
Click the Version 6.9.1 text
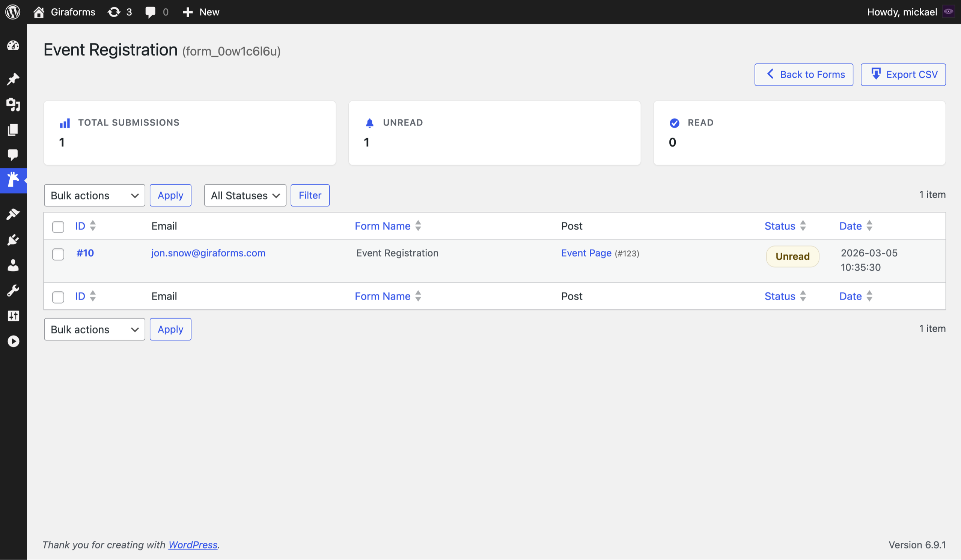(x=917, y=545)
